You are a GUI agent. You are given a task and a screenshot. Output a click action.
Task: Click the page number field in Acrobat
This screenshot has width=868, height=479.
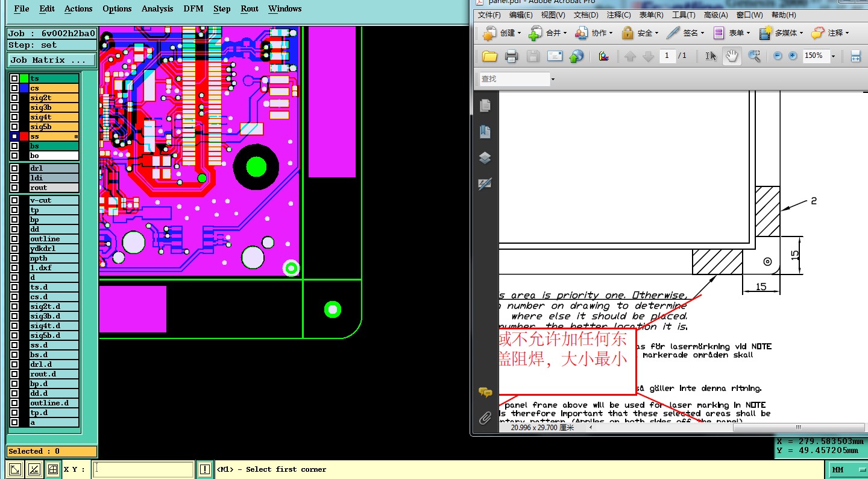[x=667, y=56]
